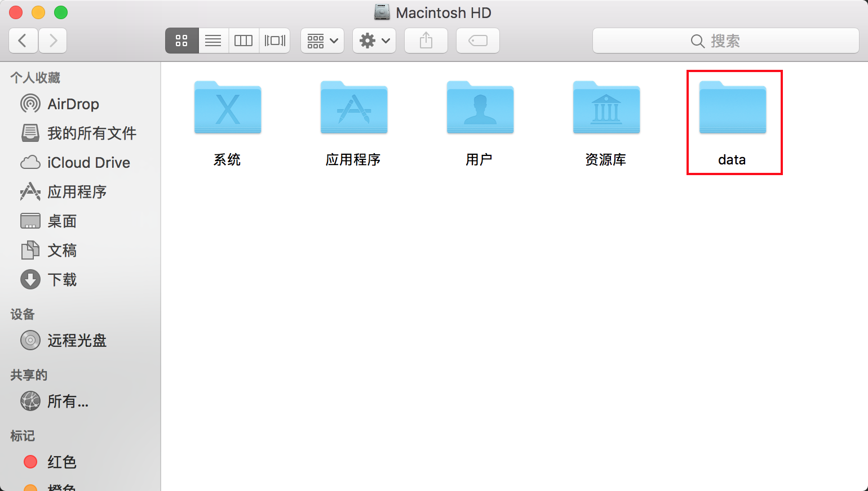Select the 用户 folder
Screen dimensions: 868x491
pos(480,123)
